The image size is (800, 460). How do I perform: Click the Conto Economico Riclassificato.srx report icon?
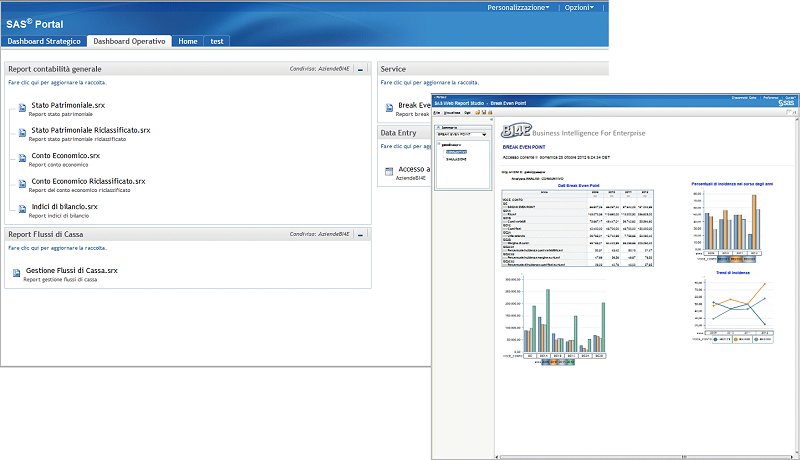click(x=22, y=184)
